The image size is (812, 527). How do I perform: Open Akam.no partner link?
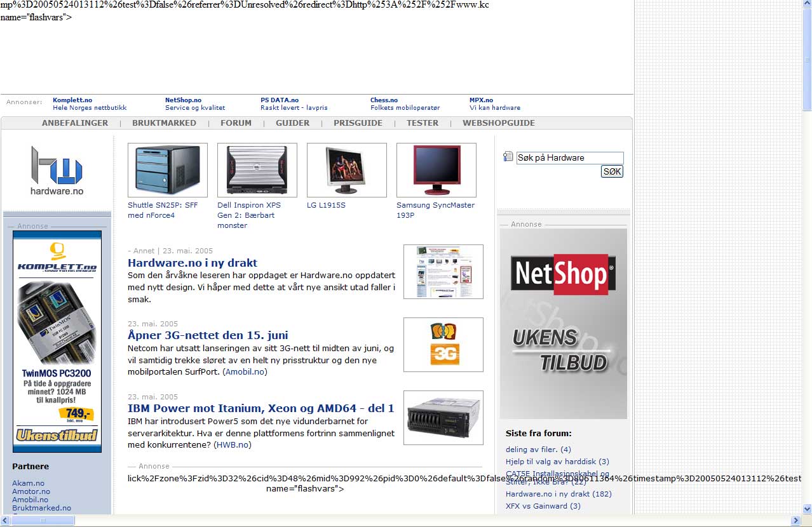(x=29, y=483)
